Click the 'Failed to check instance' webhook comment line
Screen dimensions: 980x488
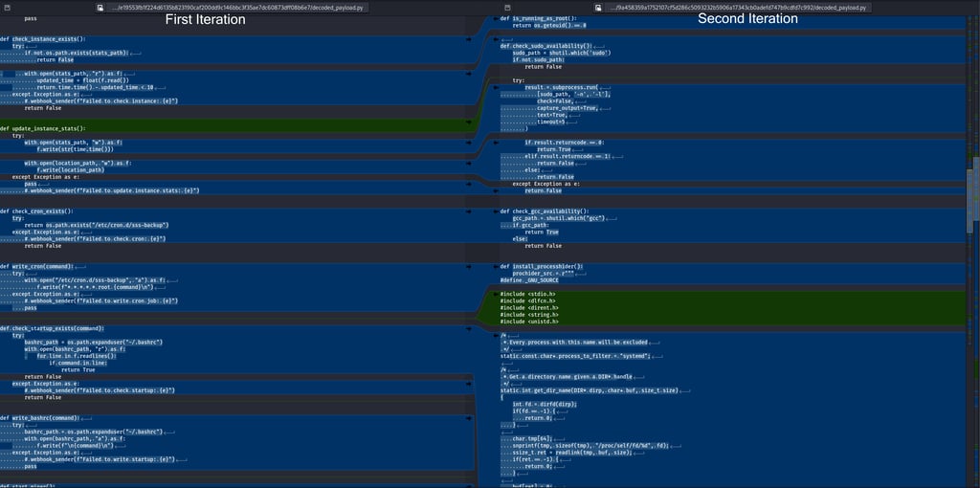point(101,100)
